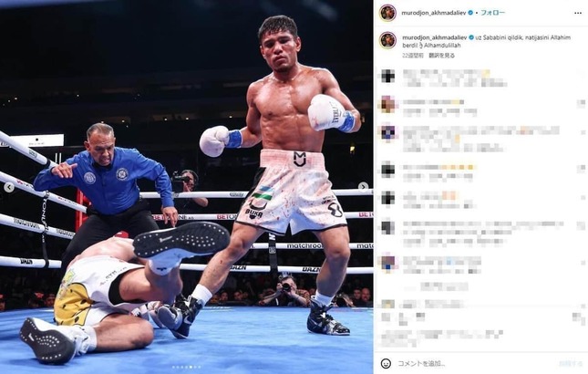
Task: Click the murodjon_akhmadaliev username in the caption
Action: coord(434,37)
